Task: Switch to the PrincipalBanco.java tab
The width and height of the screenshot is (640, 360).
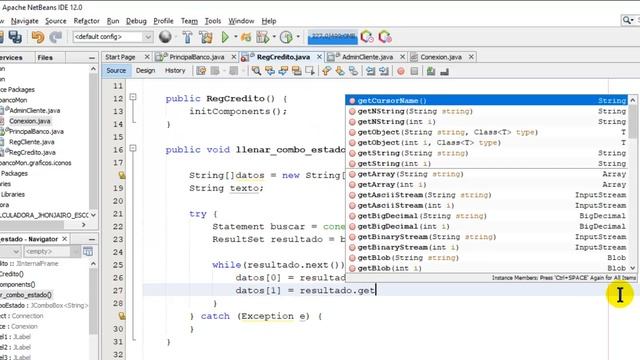Action: 197,57
